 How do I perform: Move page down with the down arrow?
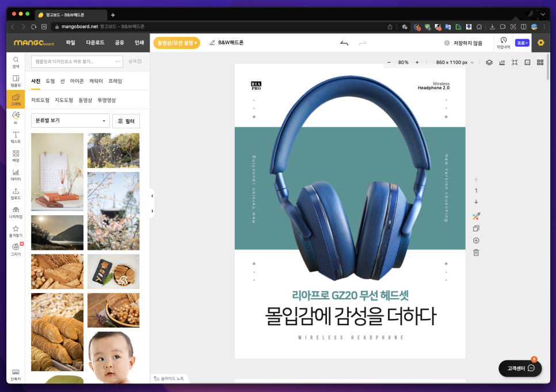click(x=476, y=201)
